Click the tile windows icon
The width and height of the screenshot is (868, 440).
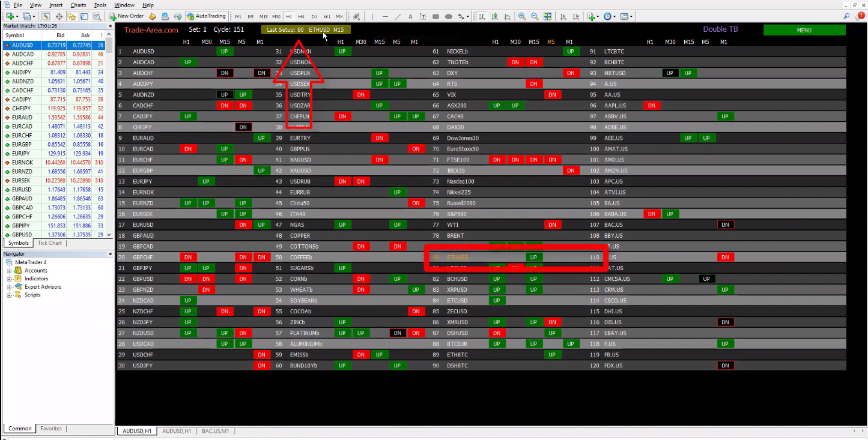[547, 16]
